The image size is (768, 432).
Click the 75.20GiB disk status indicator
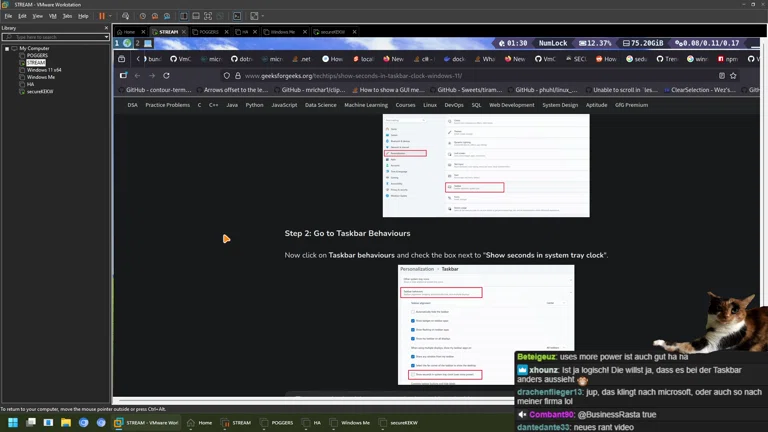(643, 43)
